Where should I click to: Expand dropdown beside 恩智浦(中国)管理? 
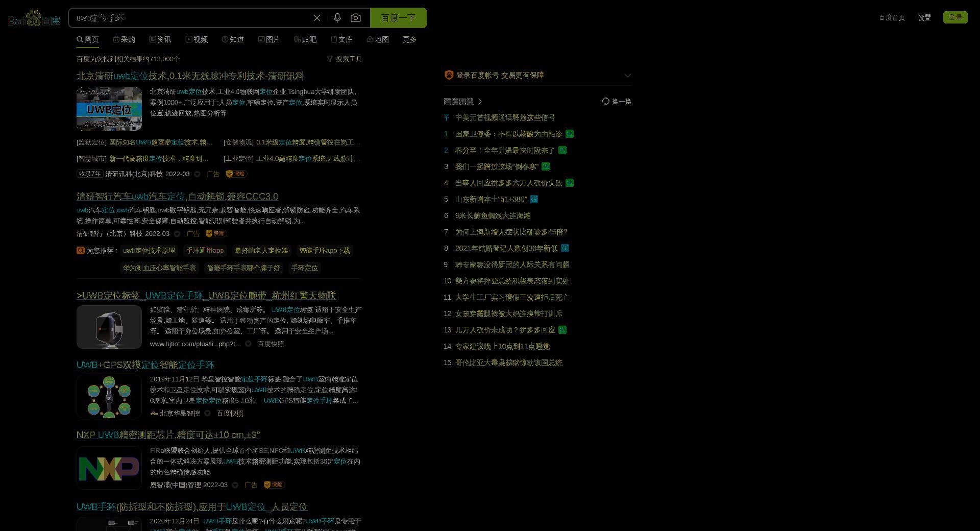click(235, 485)
